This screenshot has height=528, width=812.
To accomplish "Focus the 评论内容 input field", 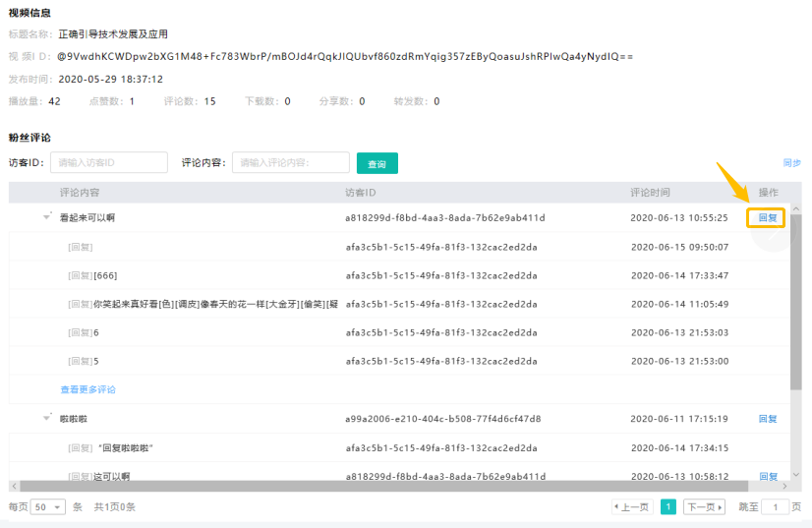I will coord(291,163).
